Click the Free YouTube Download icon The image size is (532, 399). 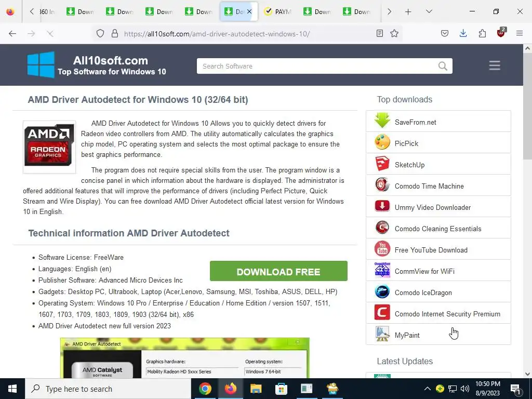coord(382,249)
